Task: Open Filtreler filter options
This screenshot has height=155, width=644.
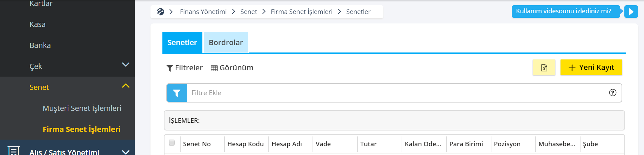Action: pyautogui.click(x=185, y=68)
